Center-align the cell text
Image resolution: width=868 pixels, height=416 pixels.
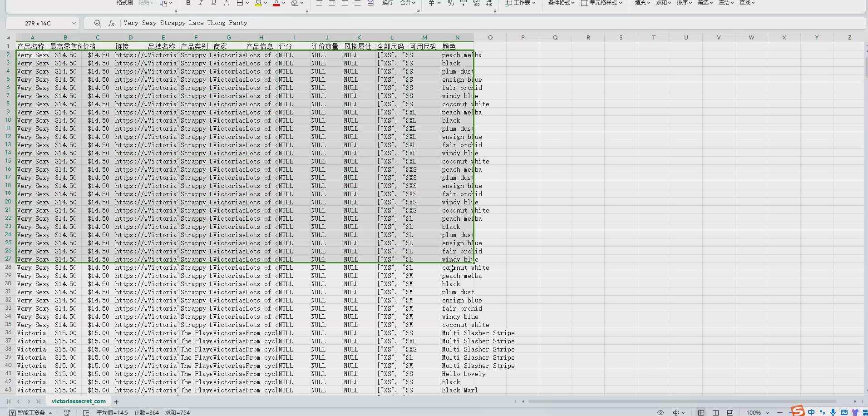click(332, 3)
